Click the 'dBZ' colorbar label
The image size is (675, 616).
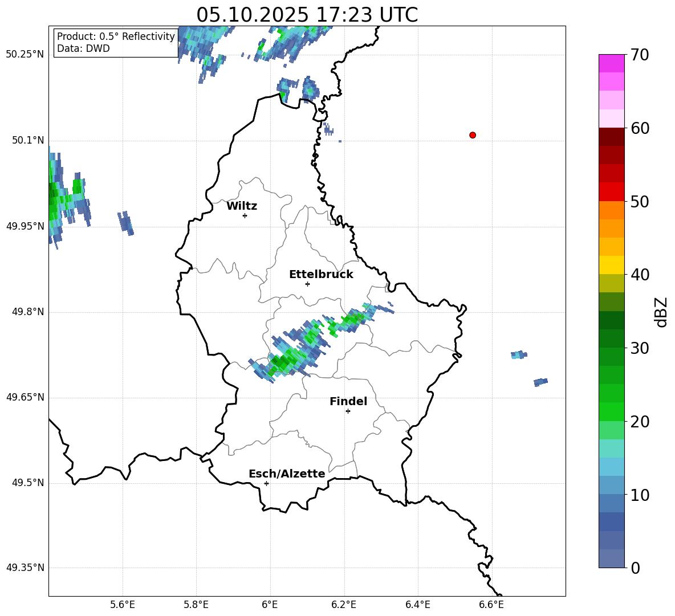[660, 312]
